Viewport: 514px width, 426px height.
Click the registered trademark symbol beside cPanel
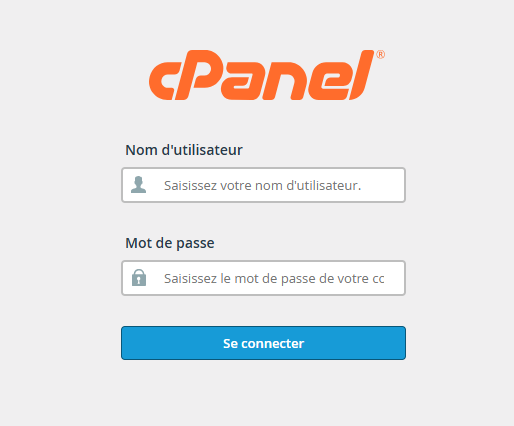380,55
